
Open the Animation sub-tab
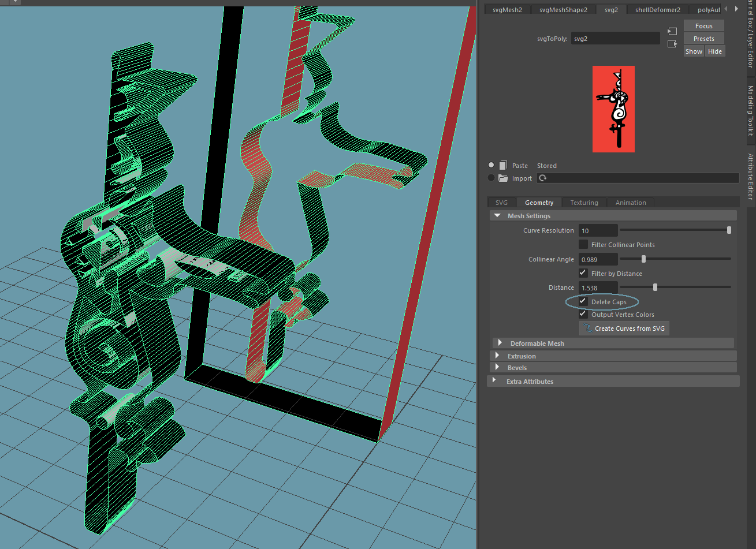click(631, 203)
